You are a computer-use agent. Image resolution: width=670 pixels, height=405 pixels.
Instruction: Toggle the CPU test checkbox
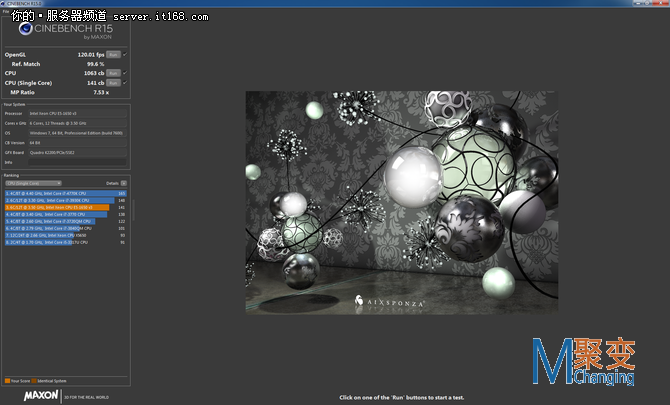tap(125, 73)
